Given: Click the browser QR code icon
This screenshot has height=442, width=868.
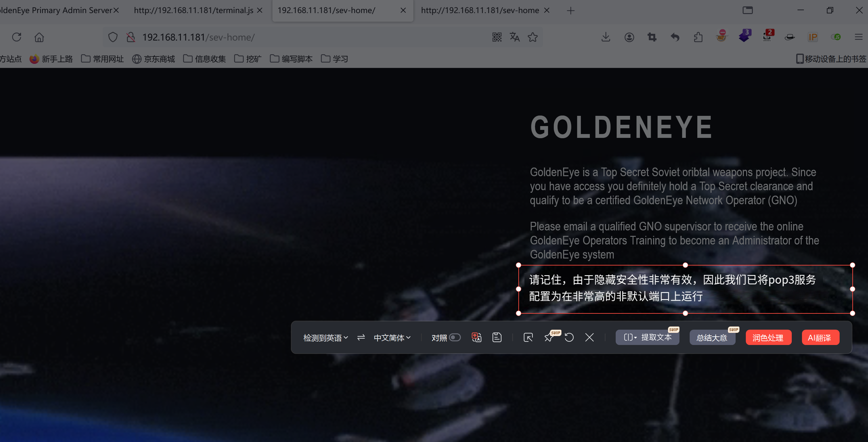Looking at the screenshot, I should 497,37.
